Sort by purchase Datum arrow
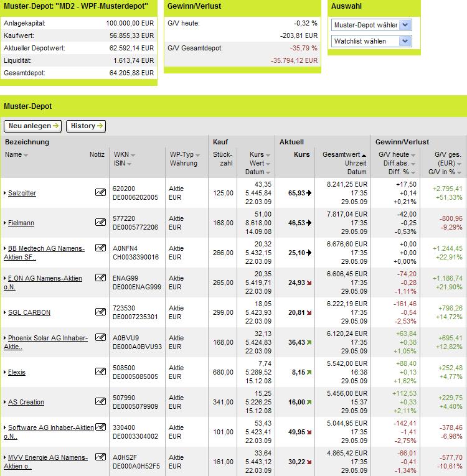Image resolution: width=467 pixels, height=476 pixels. click(x=268, y=173)
